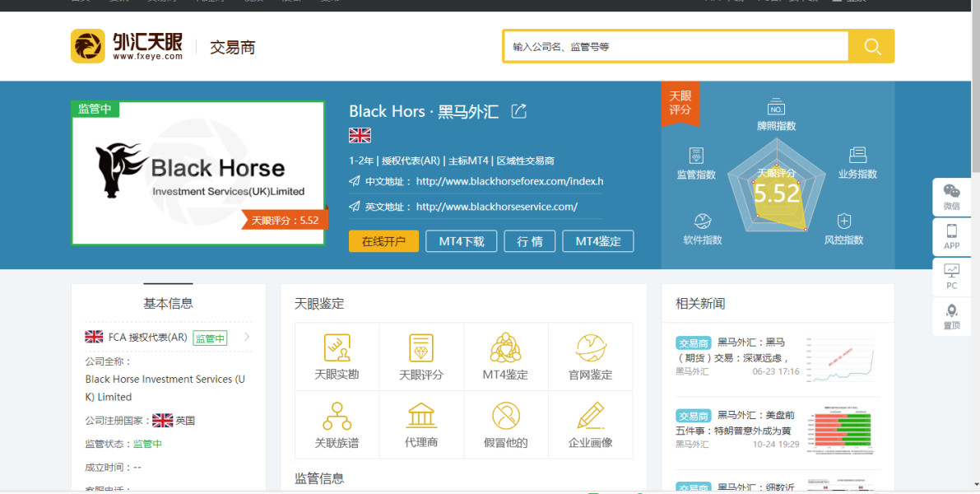Open the 关联族谱 relationship tree icon
The width and height of the screenshot is (980, 494).
(337, 417)
